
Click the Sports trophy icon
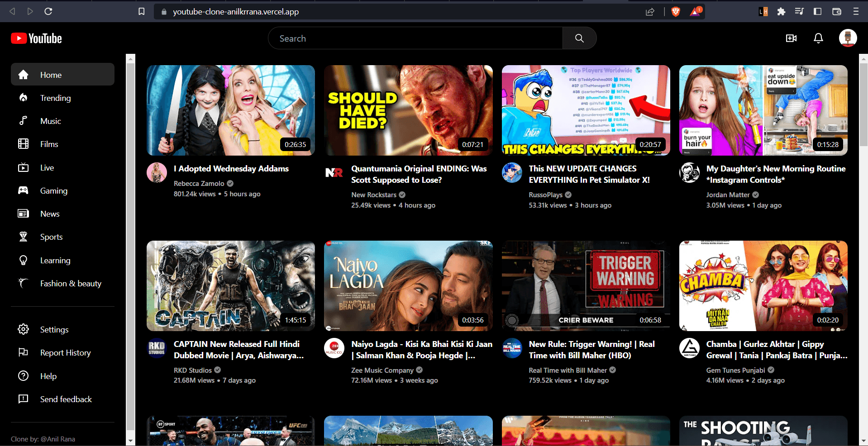tap(23, 237)
